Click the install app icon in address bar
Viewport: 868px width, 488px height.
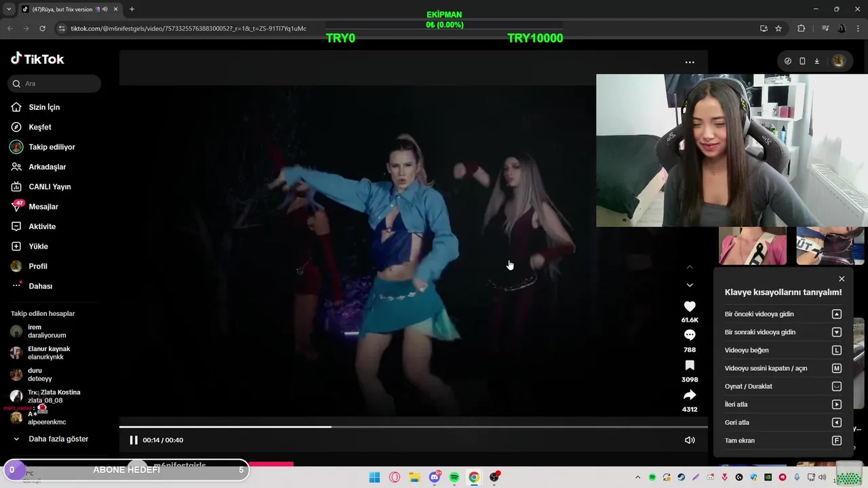[764, 28]
